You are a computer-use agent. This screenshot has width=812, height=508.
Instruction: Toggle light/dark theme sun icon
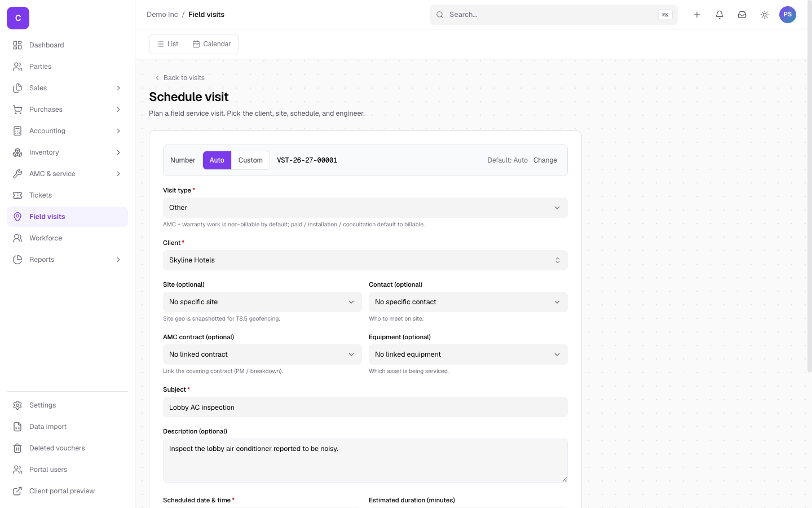click(x=765, y=15)
